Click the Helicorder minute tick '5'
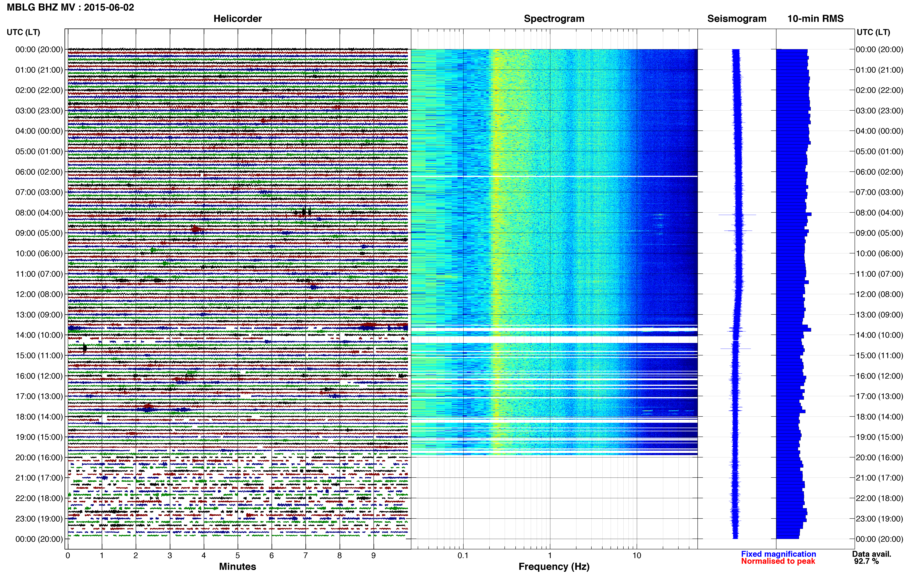This screenshot has width=924, height=578. pos(238,555)
